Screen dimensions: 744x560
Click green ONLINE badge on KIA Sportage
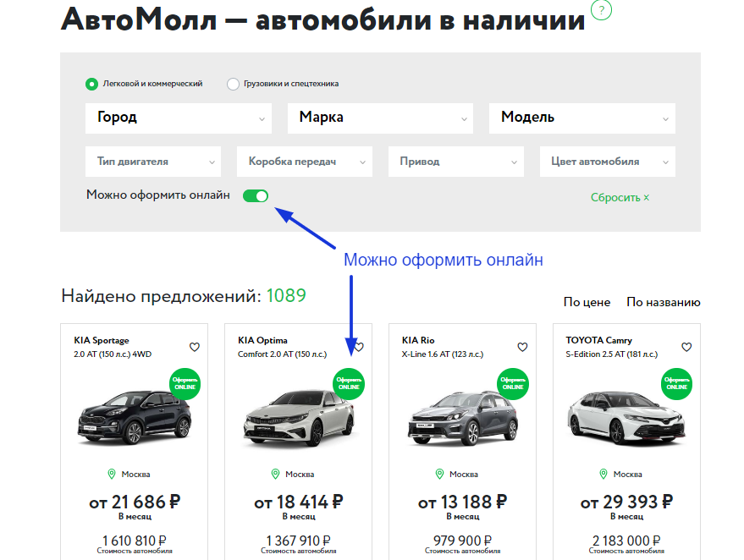pyautogui.click(x=185, y=383)
